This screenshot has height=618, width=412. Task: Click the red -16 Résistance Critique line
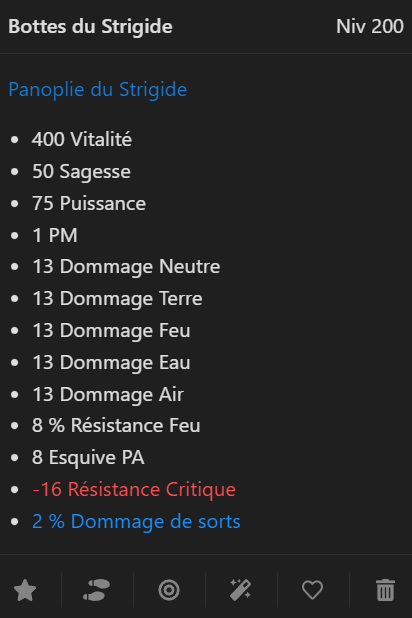[134, 490]
